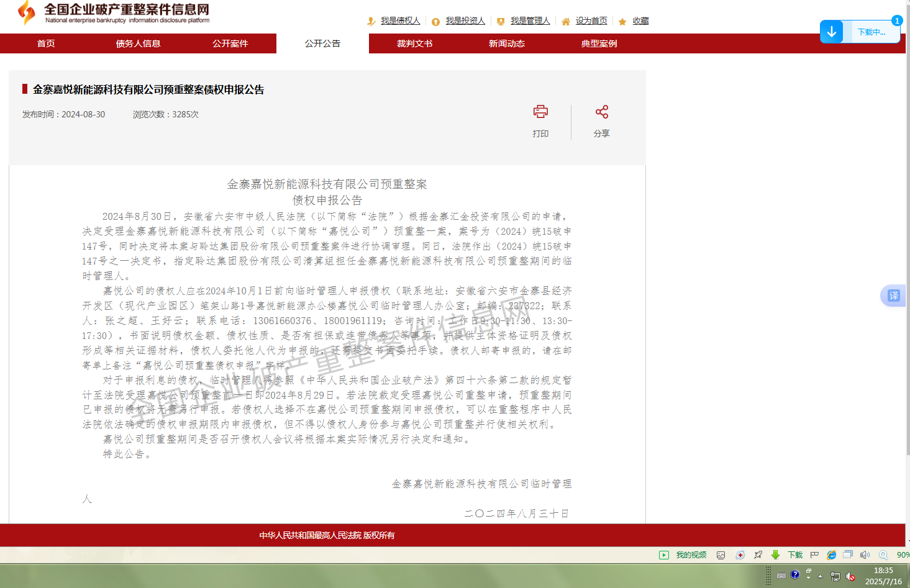Click the 我的视频 label in status bar
910x588 pixels.
691,555
